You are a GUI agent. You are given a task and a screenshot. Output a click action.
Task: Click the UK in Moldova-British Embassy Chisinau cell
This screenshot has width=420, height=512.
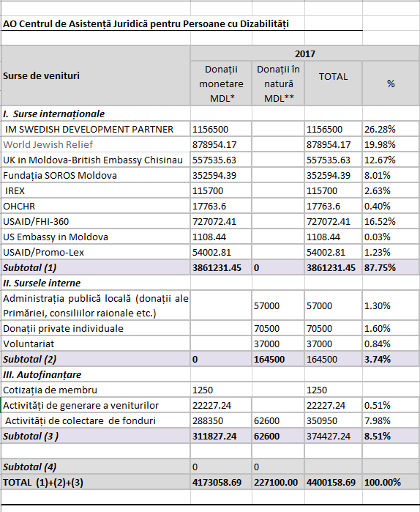[x=96, y=160]
